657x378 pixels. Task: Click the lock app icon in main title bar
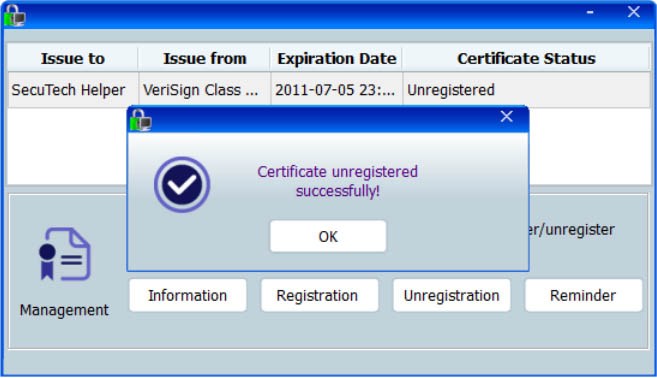(x=15, y=15)
